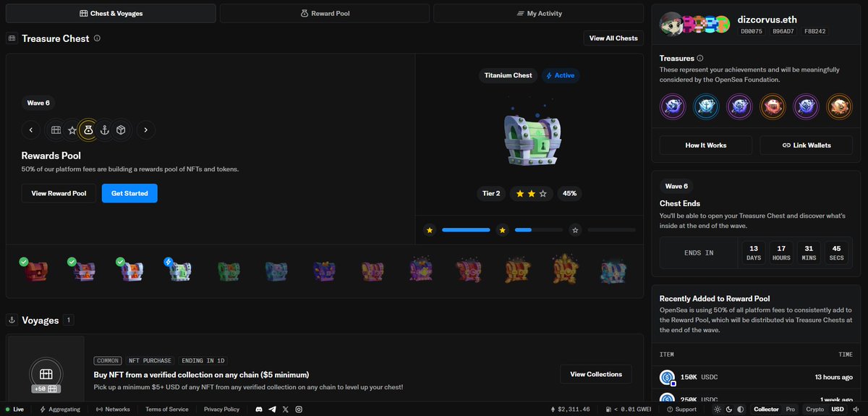Go to next carousel slide with right chevron

click(x=145, y=130)
